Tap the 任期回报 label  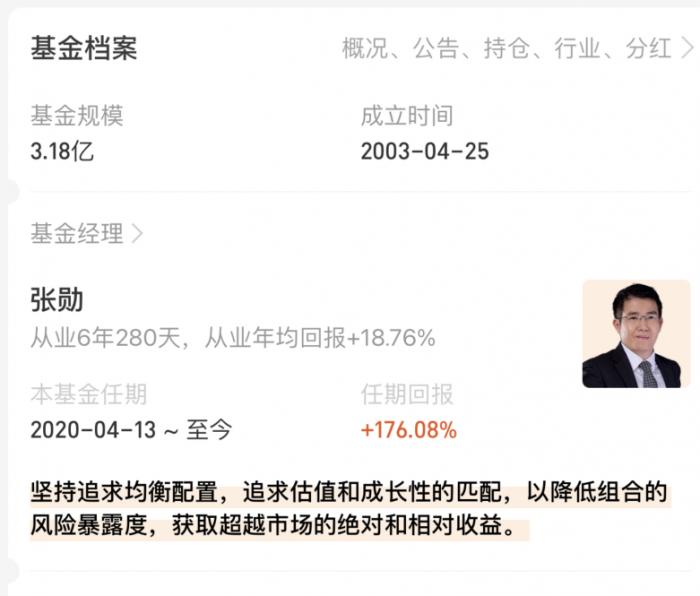pyautogui.click(x=407, y=394)
